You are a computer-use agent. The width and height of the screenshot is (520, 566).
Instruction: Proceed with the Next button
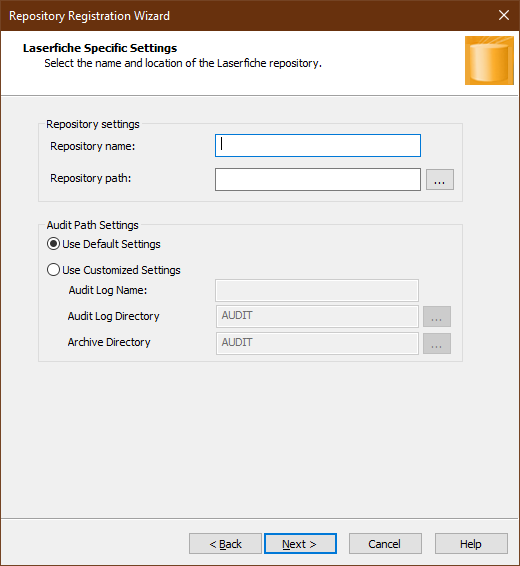[x=300, y=544]
